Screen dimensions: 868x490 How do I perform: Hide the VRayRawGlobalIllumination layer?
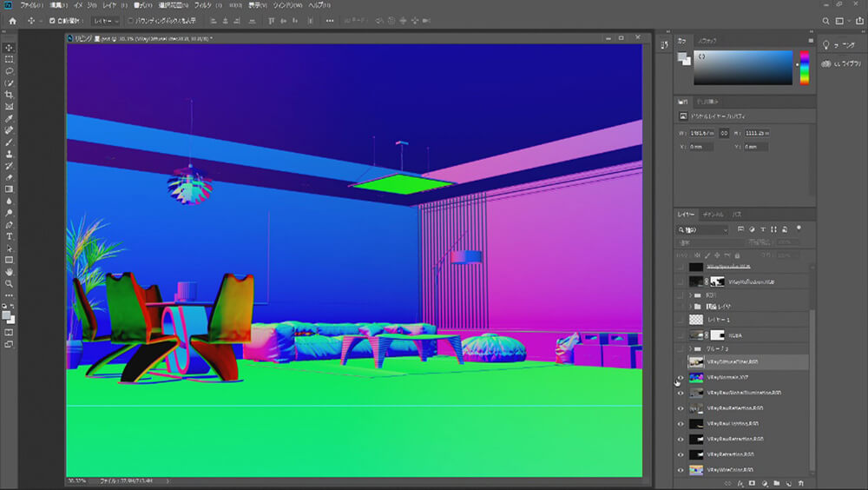click(x=681, y=393)
